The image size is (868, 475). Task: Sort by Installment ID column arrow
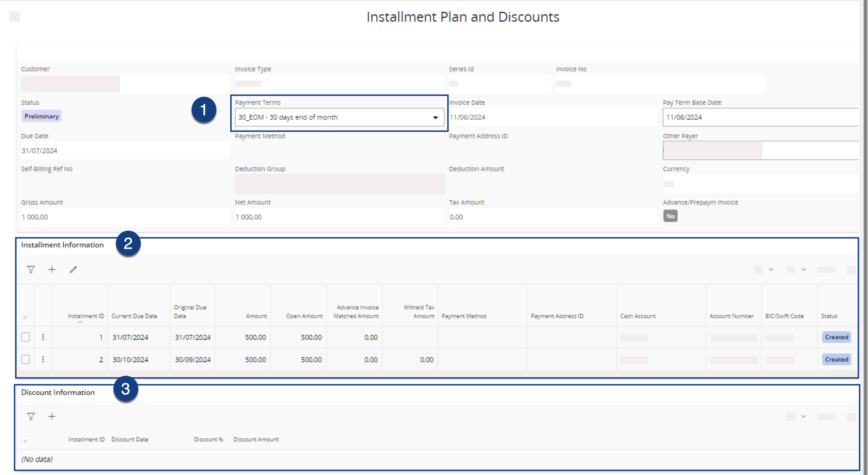[x=80, y=322]
